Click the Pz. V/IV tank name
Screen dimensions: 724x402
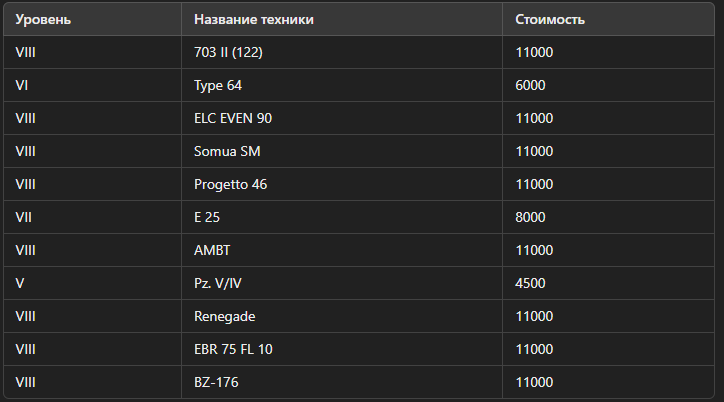point(217,283)
